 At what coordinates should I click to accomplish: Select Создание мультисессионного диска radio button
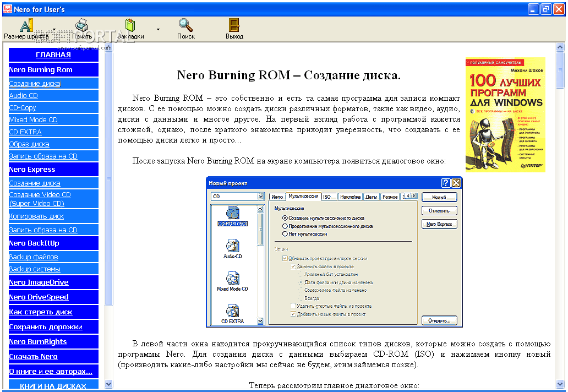[285, 218]
